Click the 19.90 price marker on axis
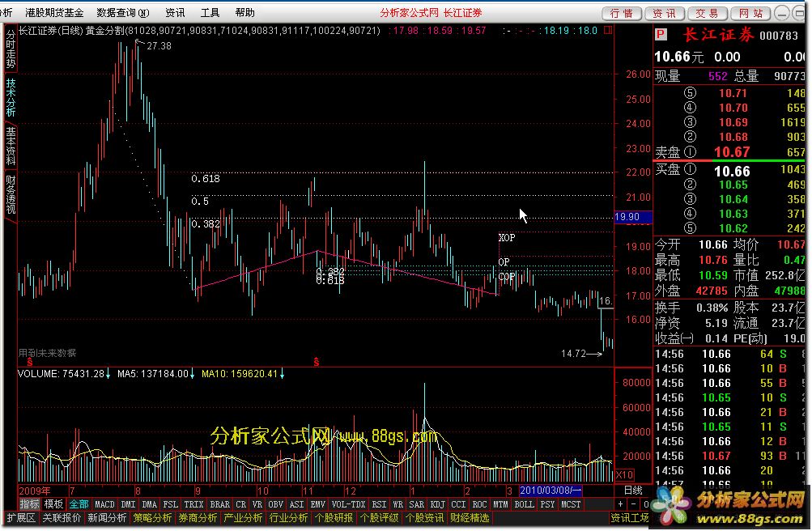 pyautogui.click(x=632, y=217)
